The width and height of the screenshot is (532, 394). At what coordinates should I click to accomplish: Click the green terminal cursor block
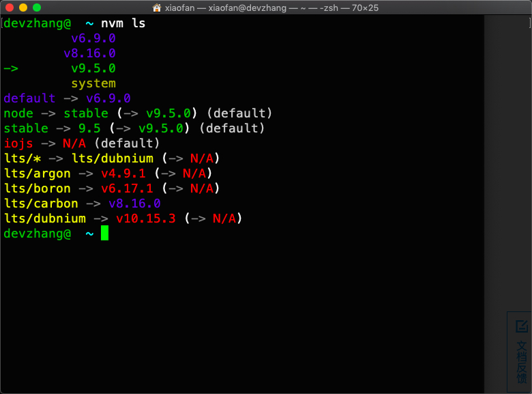click(x=104, y=233)
